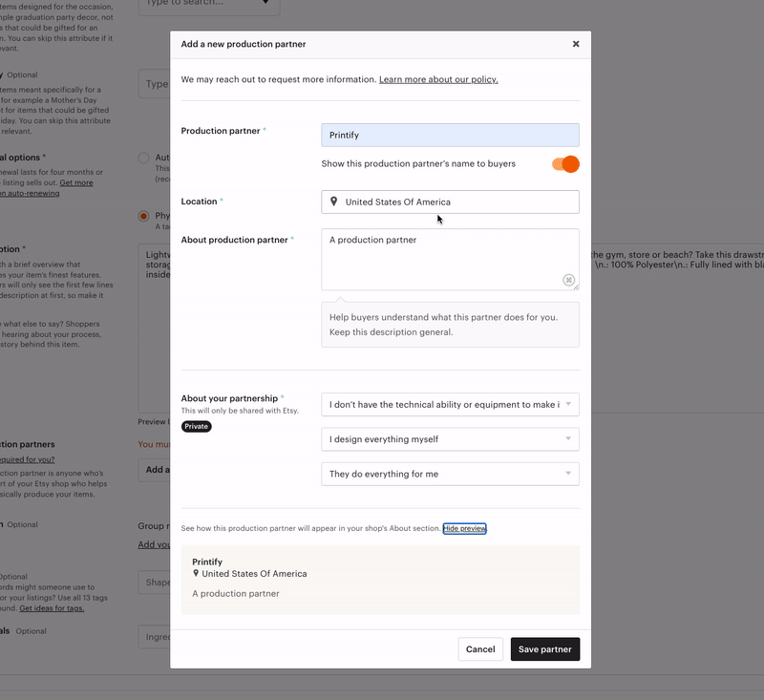Click the Hide preview link

(464, 528)
